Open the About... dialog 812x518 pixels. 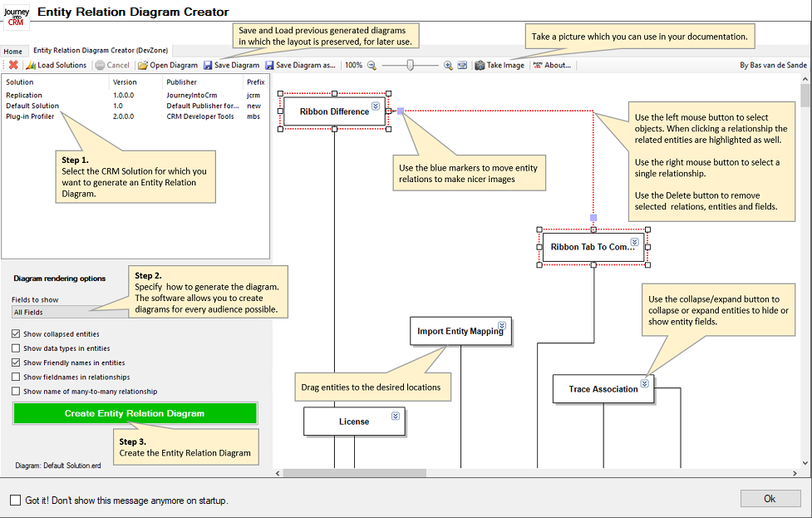(x=552, y=65)
